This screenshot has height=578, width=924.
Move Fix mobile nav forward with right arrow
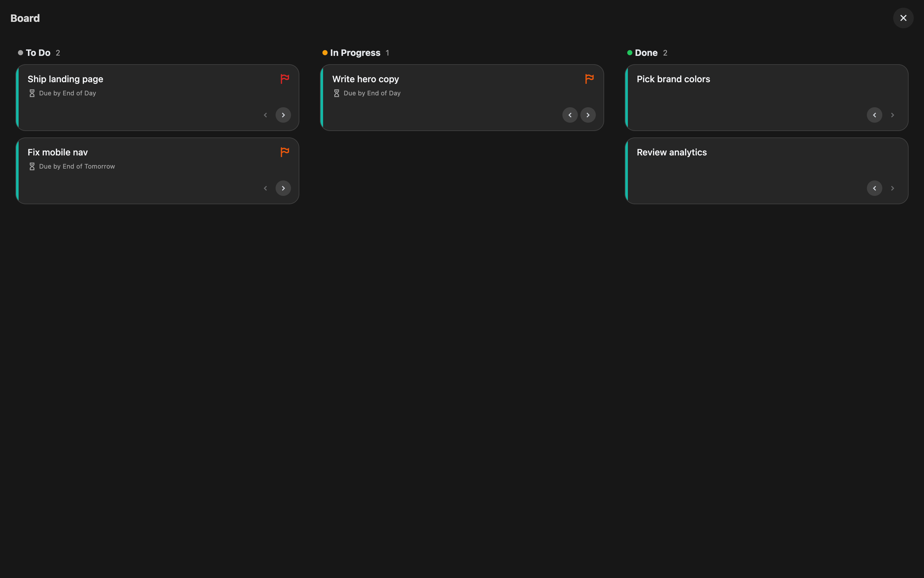pyautogui.click(x=283, y=188)
